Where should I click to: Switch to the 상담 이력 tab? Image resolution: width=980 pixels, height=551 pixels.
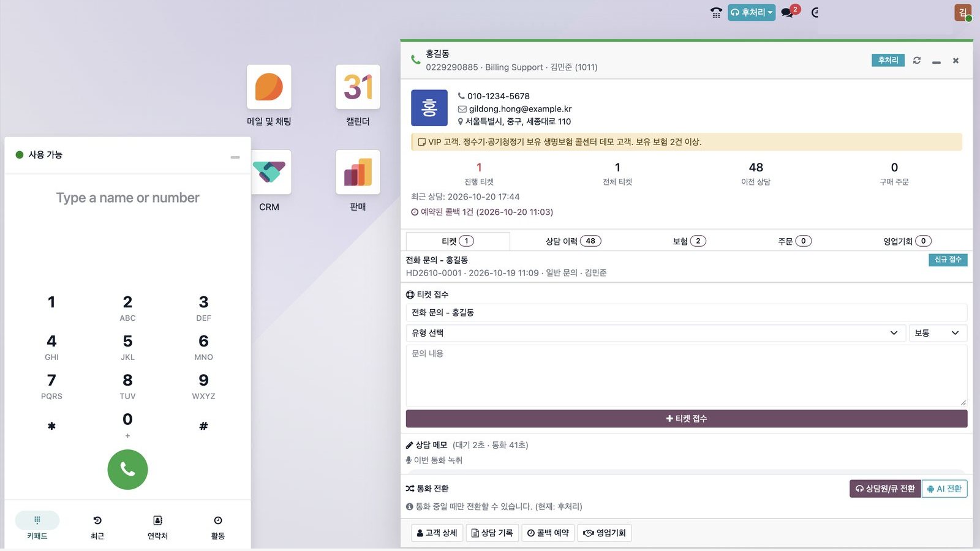573,241
